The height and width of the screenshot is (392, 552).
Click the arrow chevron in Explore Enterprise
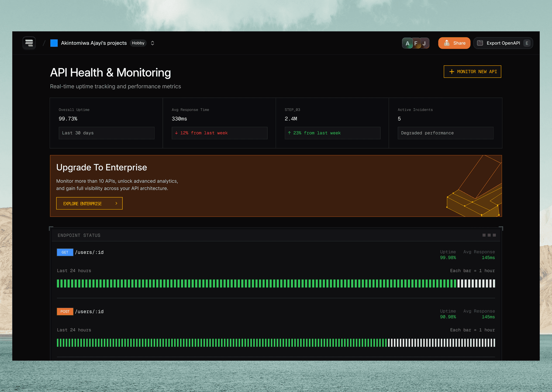(x=116, y=204)
